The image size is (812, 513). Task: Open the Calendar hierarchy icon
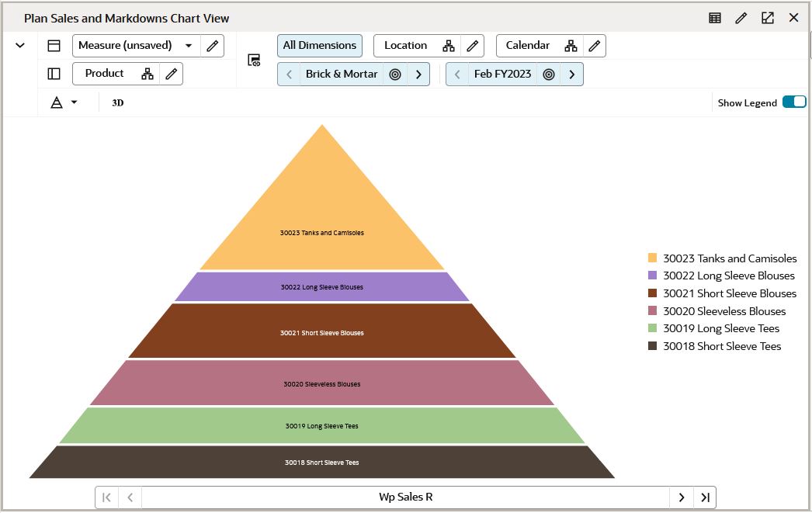[x=571, y=45]
